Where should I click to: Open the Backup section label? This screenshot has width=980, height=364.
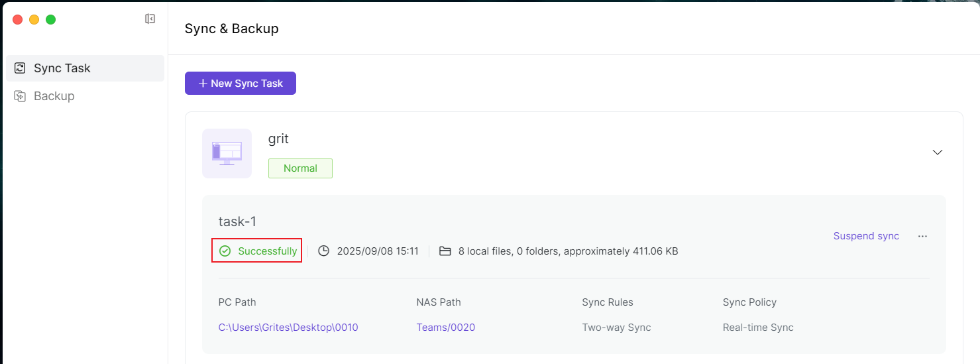click(x=54, y=96)
